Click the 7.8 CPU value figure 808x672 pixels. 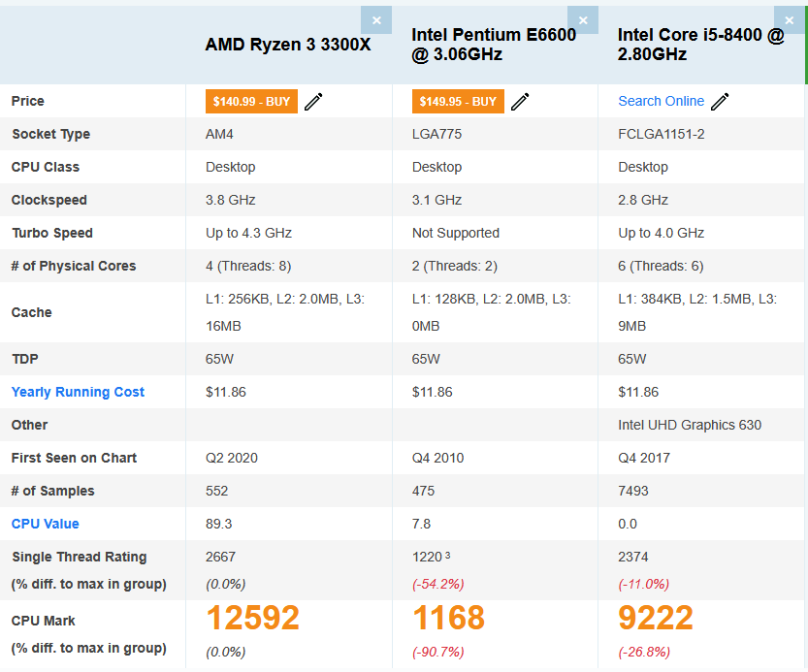point(422,524)
